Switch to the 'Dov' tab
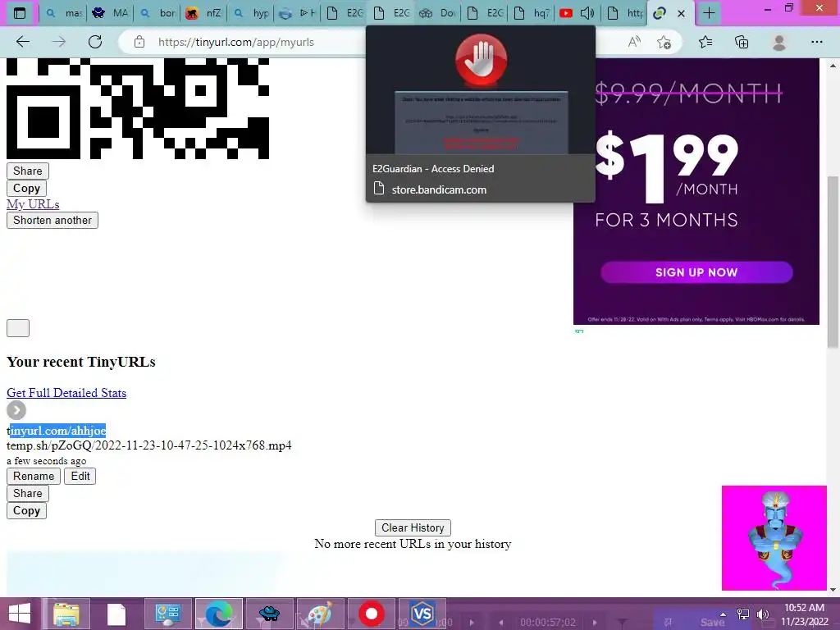Viewport: 840px width, 630px height. pos(436,13)
